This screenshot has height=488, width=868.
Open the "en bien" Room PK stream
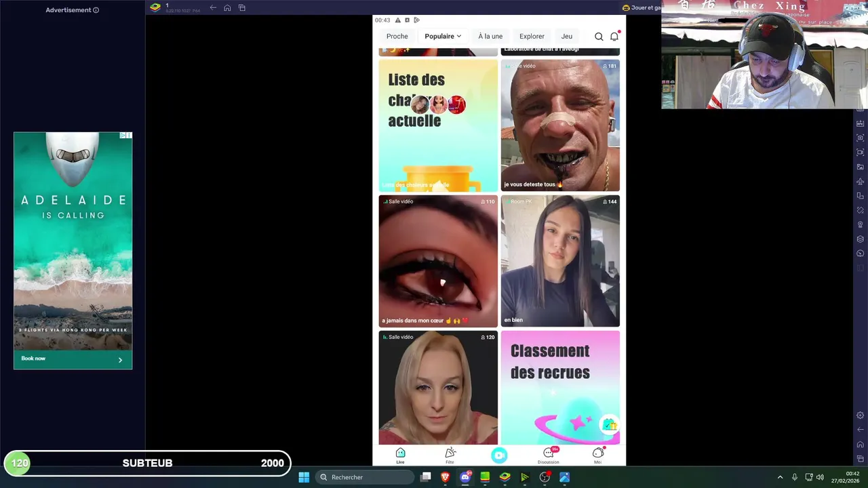pos(560,261)
